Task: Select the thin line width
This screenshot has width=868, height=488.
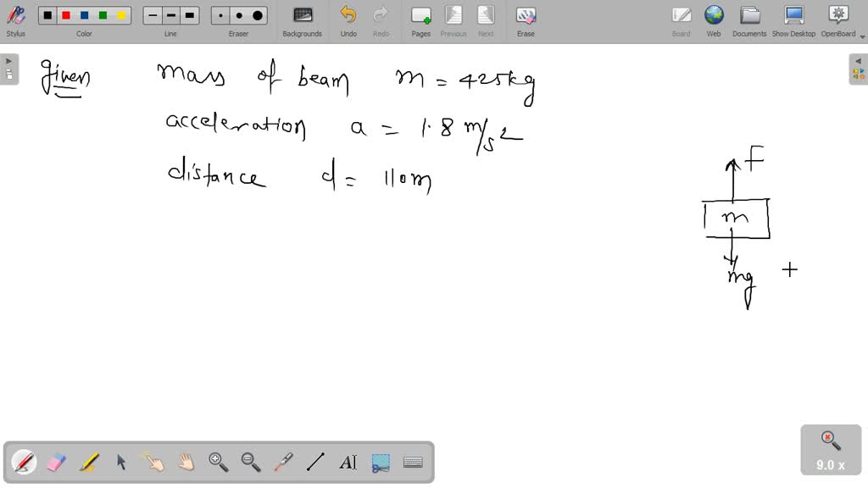Action: [153, 15]
